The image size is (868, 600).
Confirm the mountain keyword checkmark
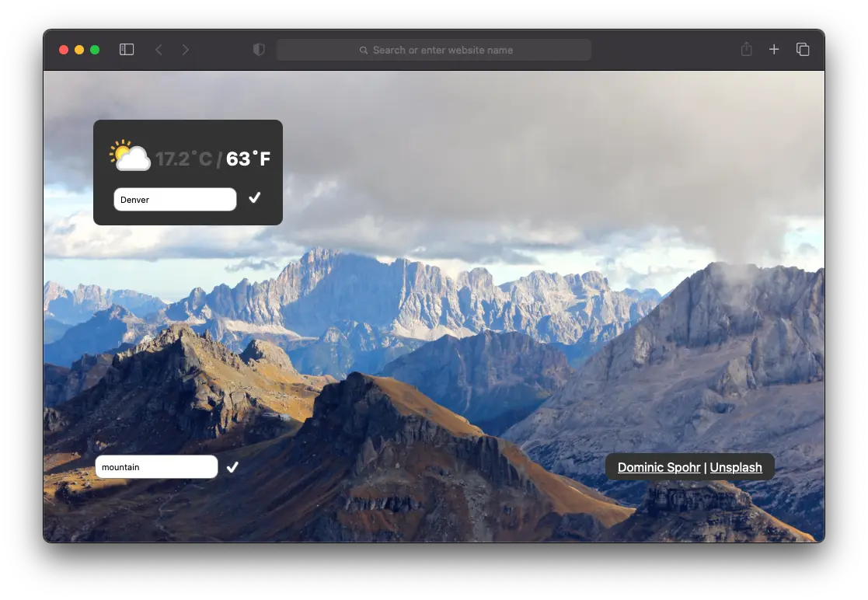(232, 467)
